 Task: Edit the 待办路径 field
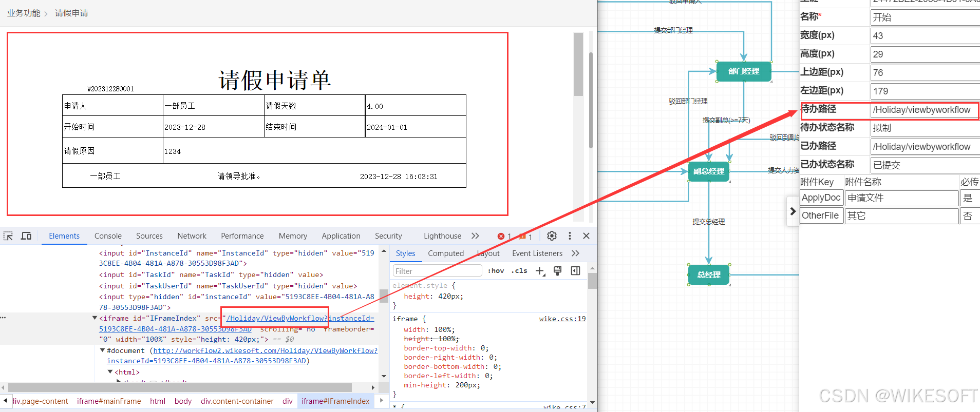point(924,110)
